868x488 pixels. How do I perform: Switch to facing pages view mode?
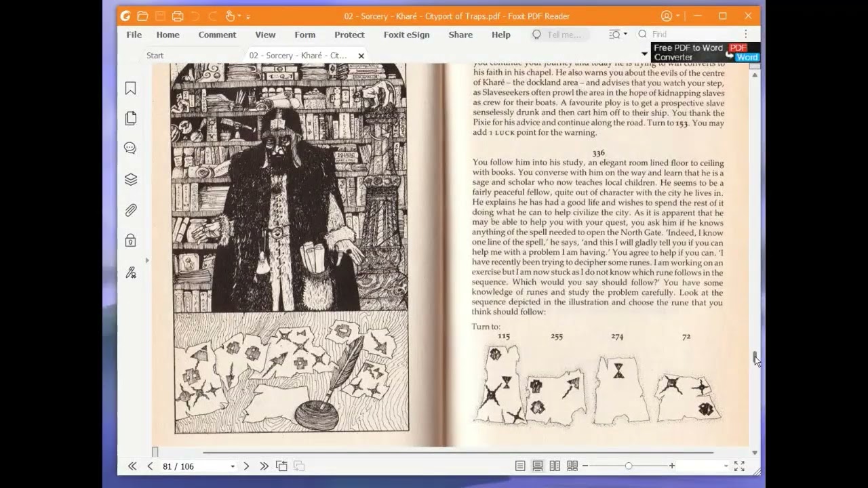[x=555, y=466]
